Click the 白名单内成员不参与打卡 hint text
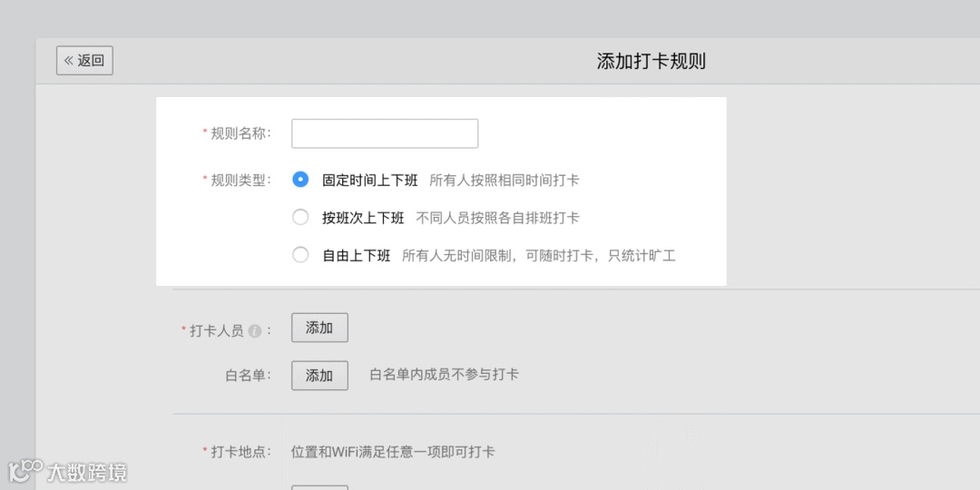 (444, 374)
